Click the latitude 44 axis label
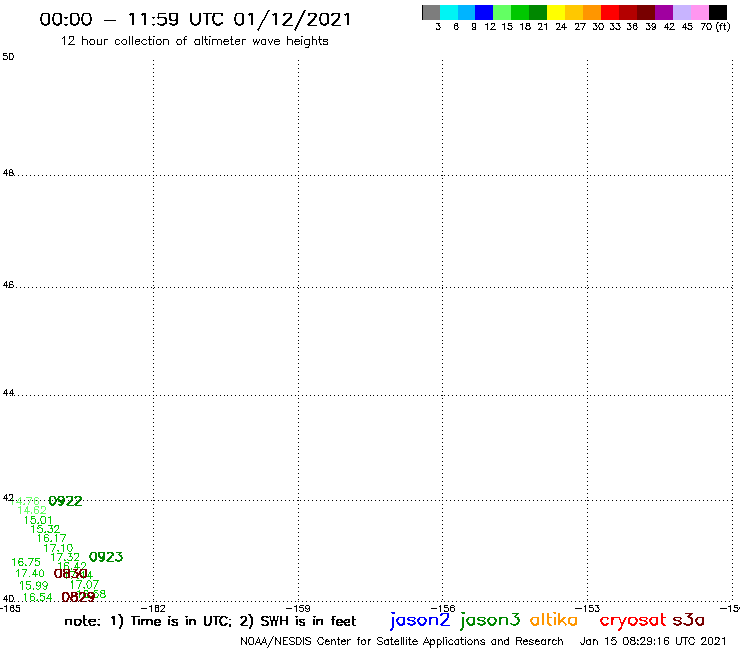This screenshot has width=740, height=650. pos(8,393)
